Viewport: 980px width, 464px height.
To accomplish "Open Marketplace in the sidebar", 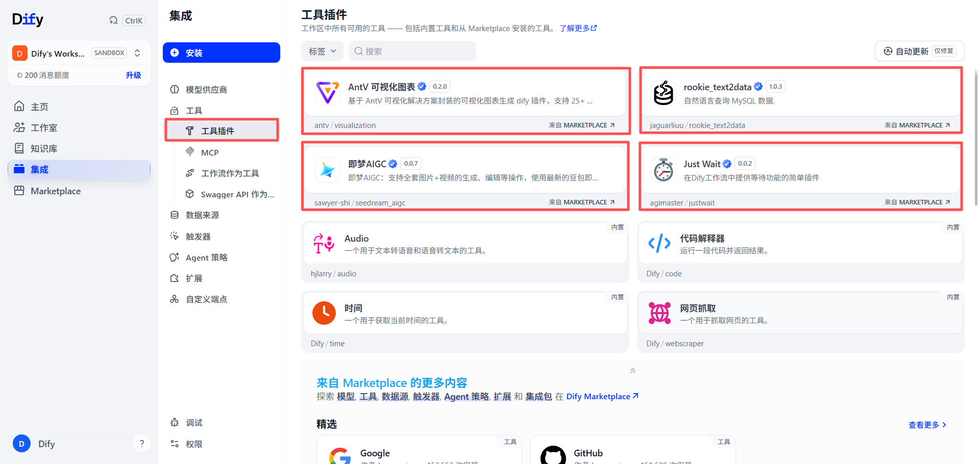I will point(79,191).
